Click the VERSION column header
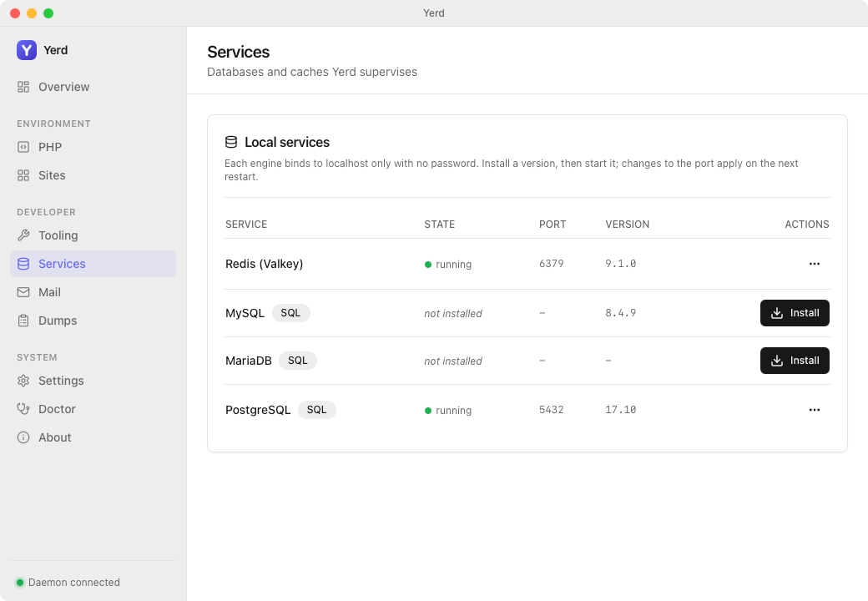This screenshot has width=868, height=601. click(x=627, y=225)
